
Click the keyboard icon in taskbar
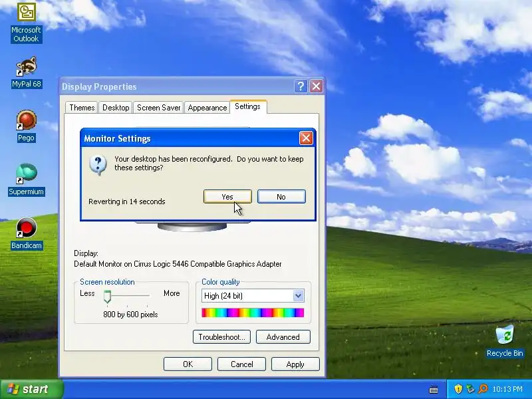434,390
